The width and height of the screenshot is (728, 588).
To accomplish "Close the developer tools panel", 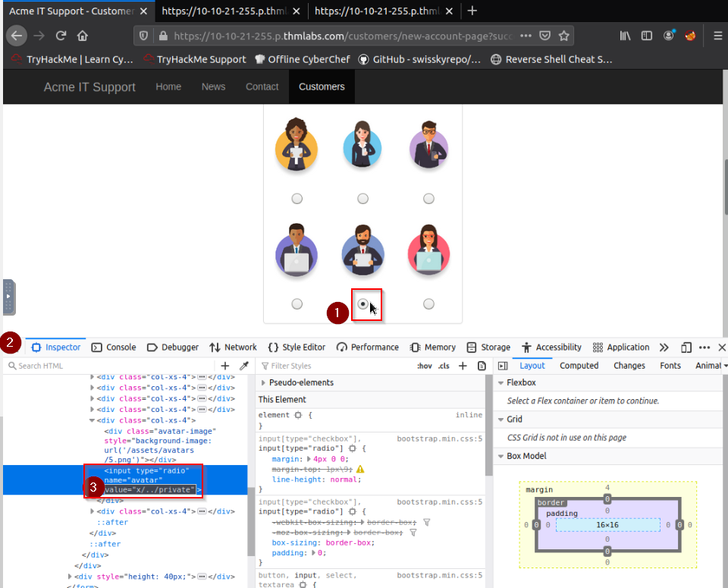I will [722, 347].
